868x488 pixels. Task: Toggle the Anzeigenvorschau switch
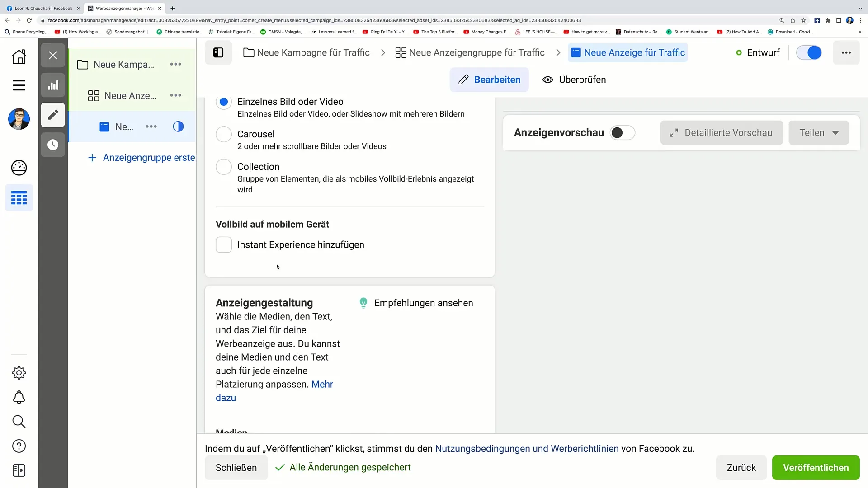point(622,133)
